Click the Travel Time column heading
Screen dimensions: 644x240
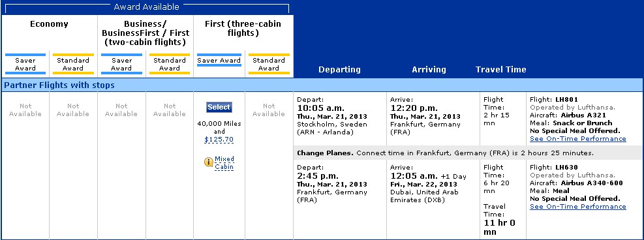click(x=500, y=70)
